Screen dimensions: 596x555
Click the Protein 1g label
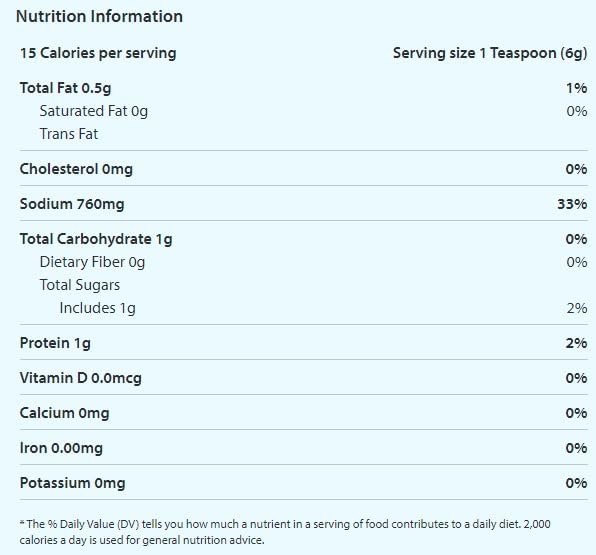pos(55,343)
